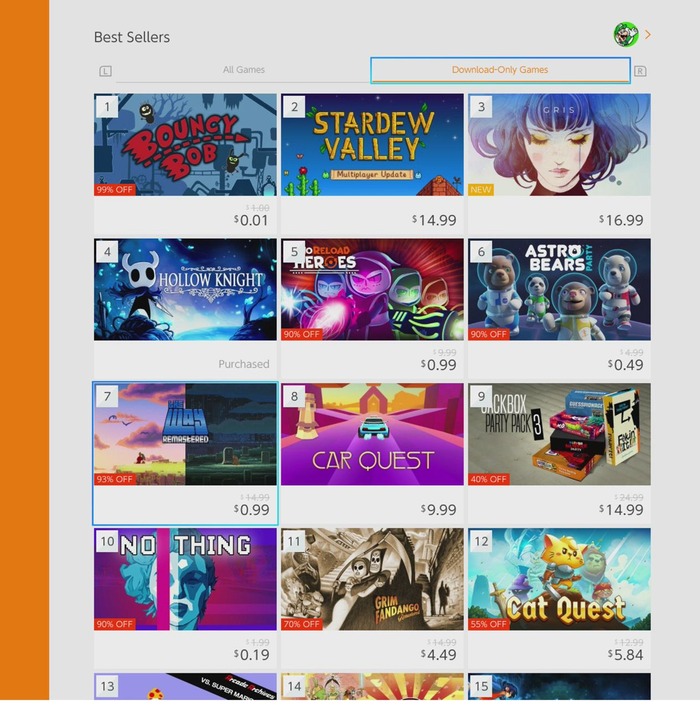The image size is (700, 709).
Task: Click the NEW badge on GRIS
Action: 481,190
